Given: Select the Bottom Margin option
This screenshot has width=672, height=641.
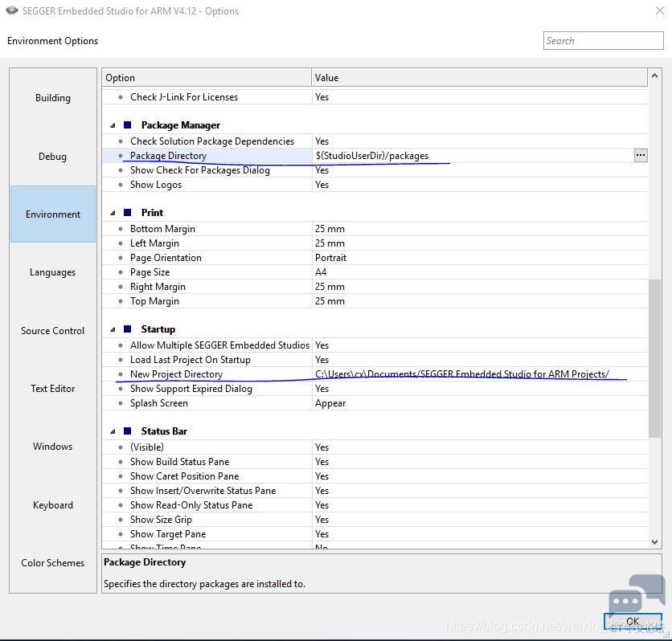Looking at the screenshot, I should [x=162, y=229].
